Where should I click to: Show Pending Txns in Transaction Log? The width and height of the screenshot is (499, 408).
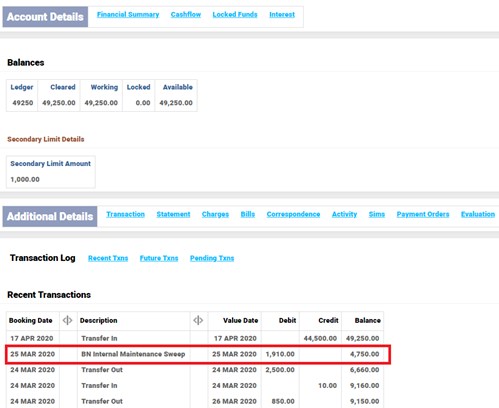pos(212,258)
